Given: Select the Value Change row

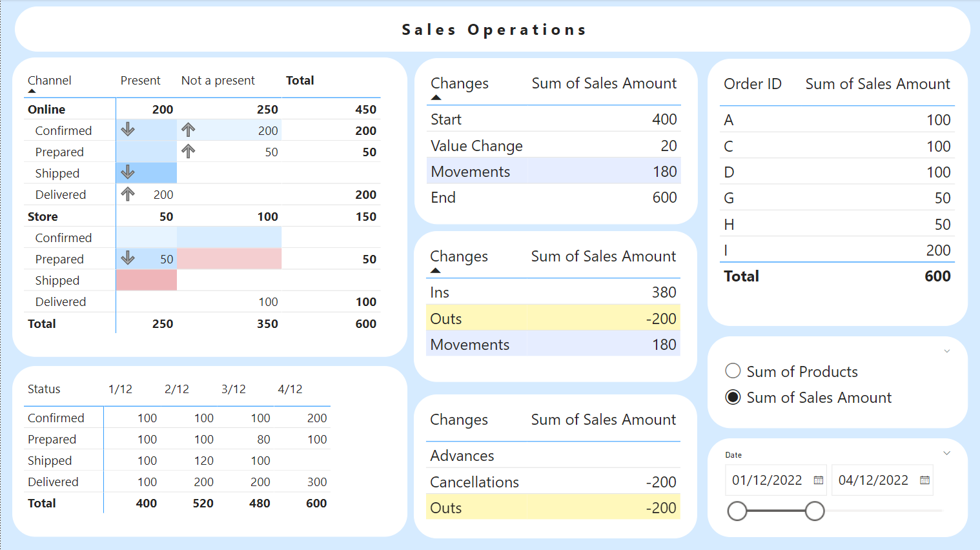Looking at the screenshot, I should point(476,146).
